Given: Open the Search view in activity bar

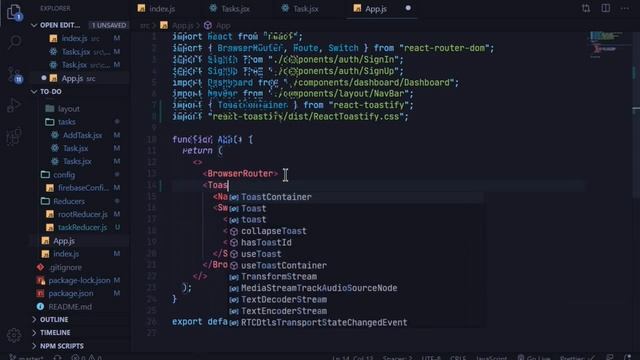Looking at the screenshot, I should [14, 42].
